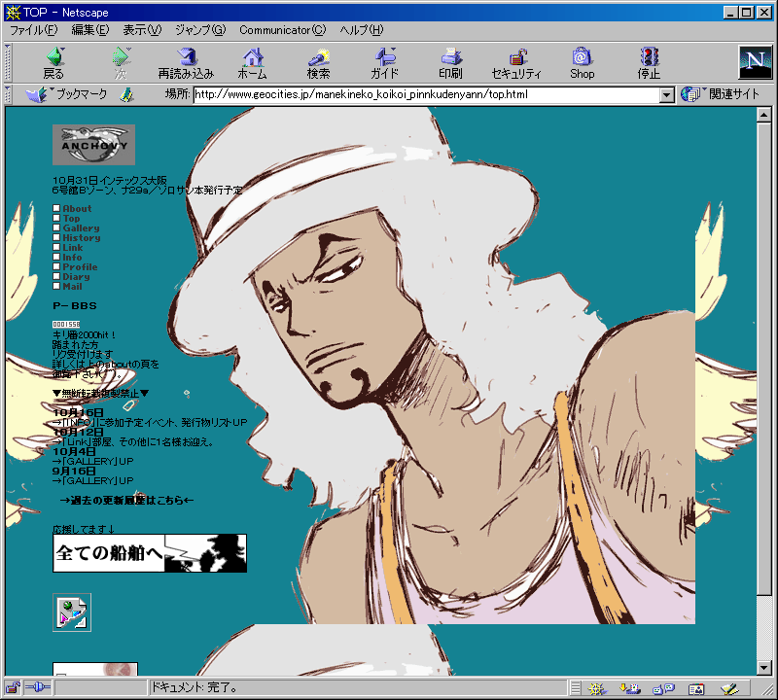Collapse the location toolbar grip
This screenshot has width=778, height=700.
tap(8, 94)
